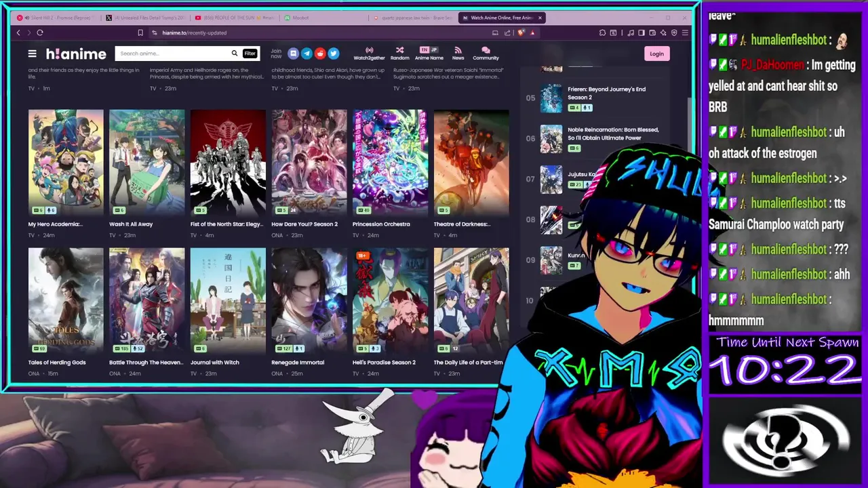Open Journal with Witch poster

click(228, 300)
